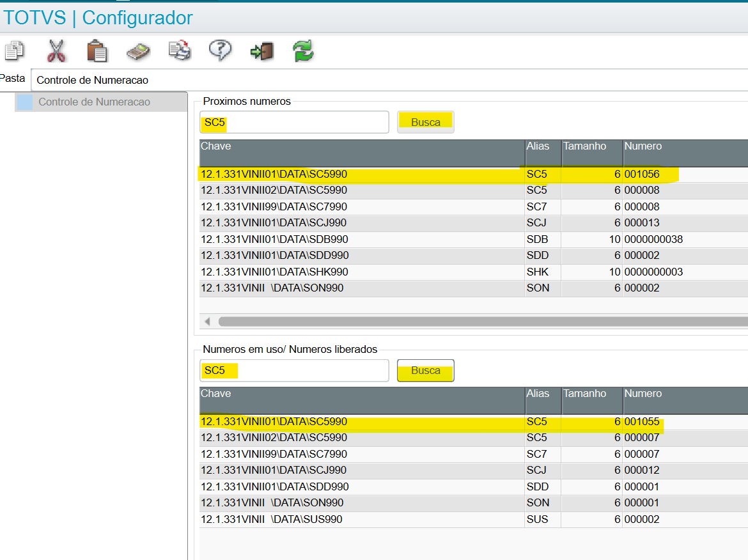Click search field under Proximos numeros

click(x=294, y=122)
